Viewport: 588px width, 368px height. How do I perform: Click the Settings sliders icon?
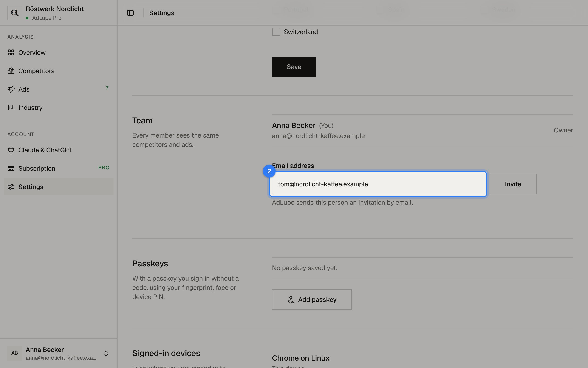pos(11,187)
